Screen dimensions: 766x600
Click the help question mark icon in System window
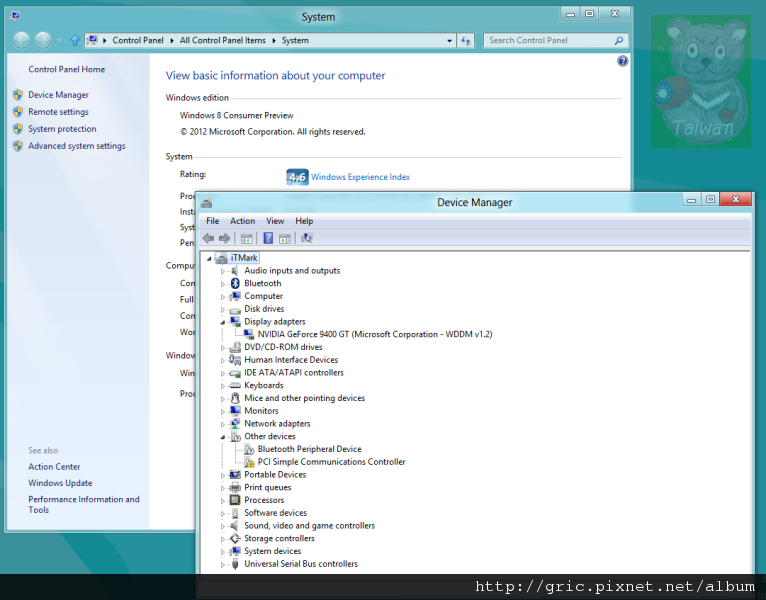coord(622,61)
